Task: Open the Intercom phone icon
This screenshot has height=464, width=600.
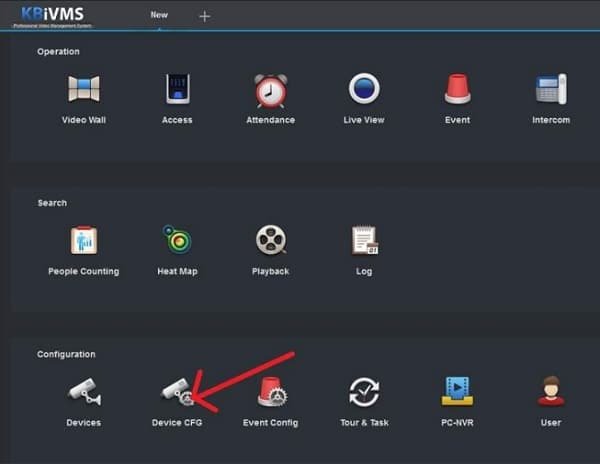Action: [x=551, y=89]
